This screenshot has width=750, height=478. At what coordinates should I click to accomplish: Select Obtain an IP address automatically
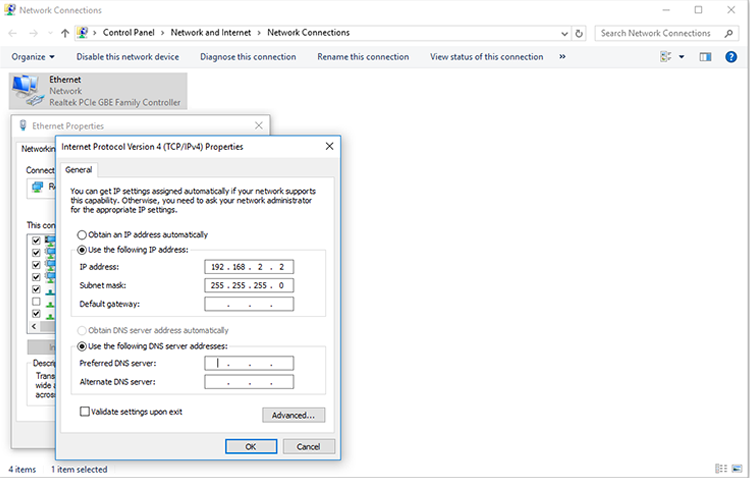(83, 235)
